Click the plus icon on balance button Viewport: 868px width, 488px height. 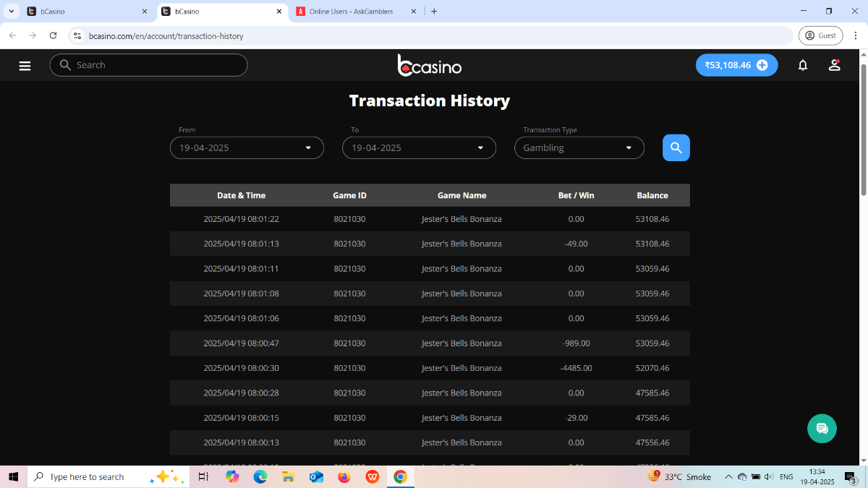pos(762,65)
